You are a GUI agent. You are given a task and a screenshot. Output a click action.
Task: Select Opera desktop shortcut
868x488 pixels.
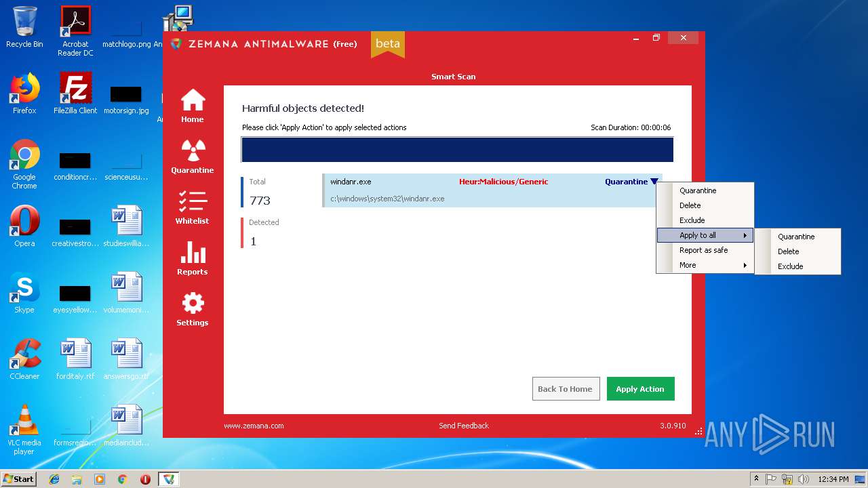click(24, 226)
